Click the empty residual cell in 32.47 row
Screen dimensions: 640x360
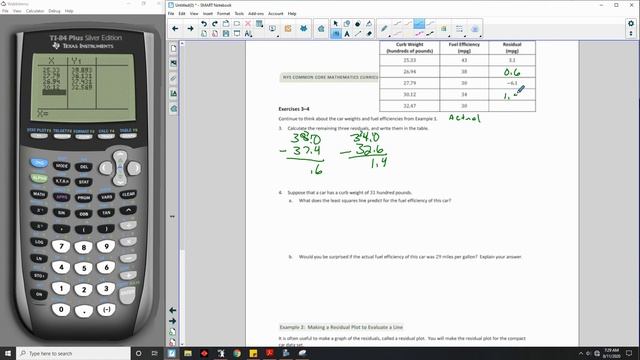(x=512, y=106)
